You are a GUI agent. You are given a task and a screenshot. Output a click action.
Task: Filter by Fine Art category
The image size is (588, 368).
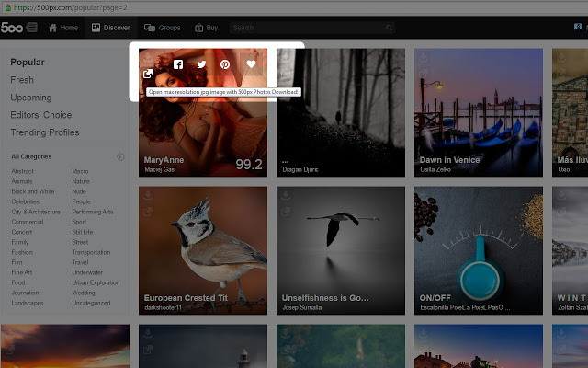[22, 272]
